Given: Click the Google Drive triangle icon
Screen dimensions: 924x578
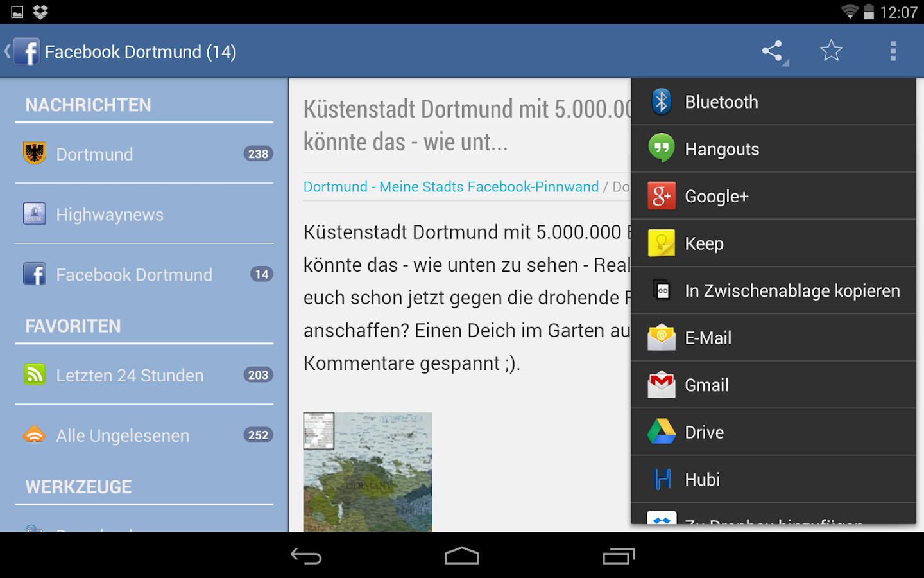Looking at the screenshot, I should point(662,432).
